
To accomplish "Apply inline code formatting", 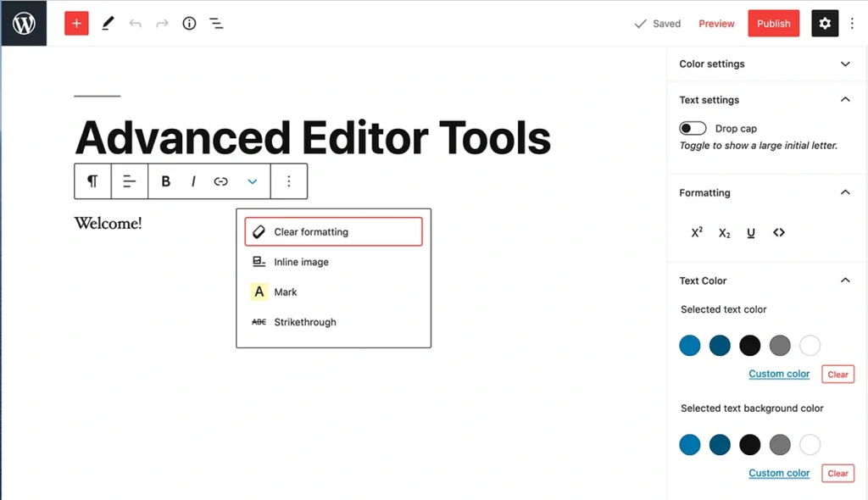I will 779,232.
